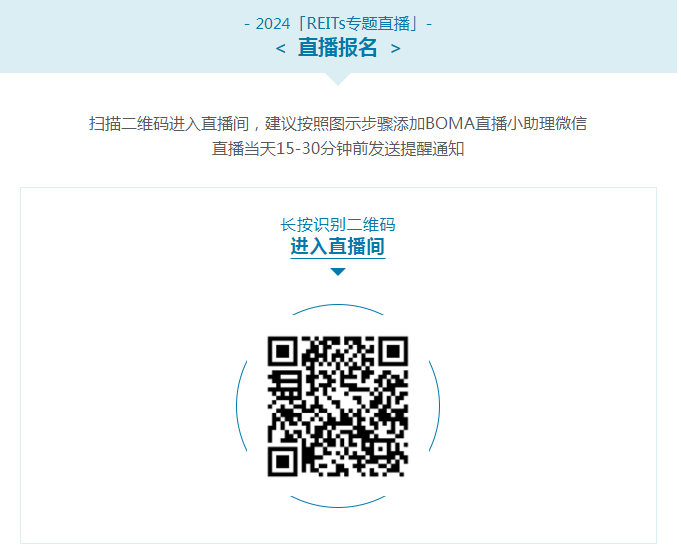Click the 2024「REITs专题直播」subtitle text
This screenshot has height=556, width=681.
click(338, 23)
